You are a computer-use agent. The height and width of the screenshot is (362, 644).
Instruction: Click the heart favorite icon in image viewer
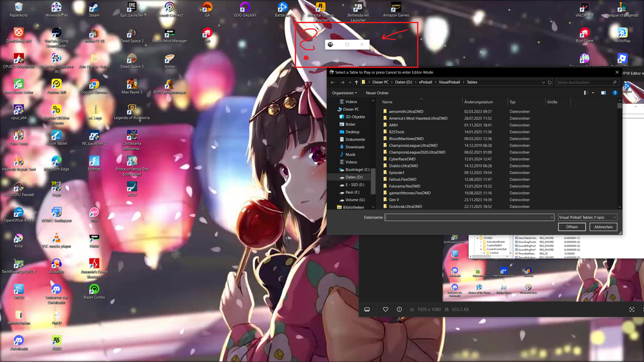385,309
